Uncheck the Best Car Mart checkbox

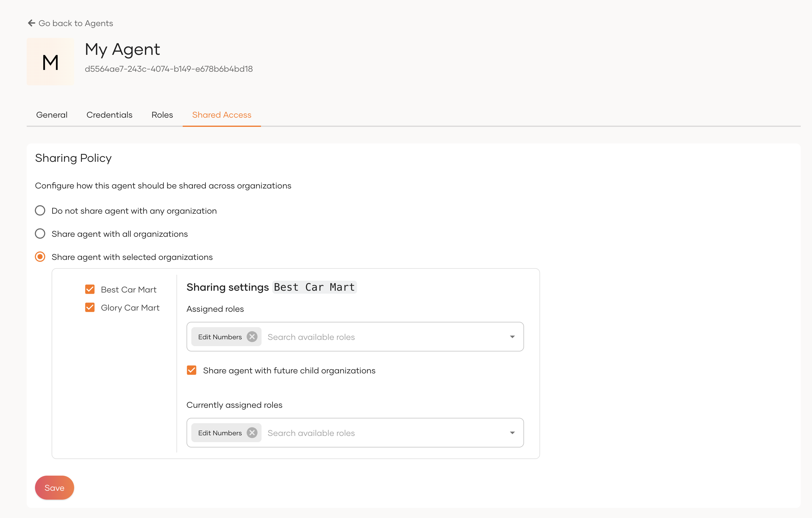pos(90,290)
